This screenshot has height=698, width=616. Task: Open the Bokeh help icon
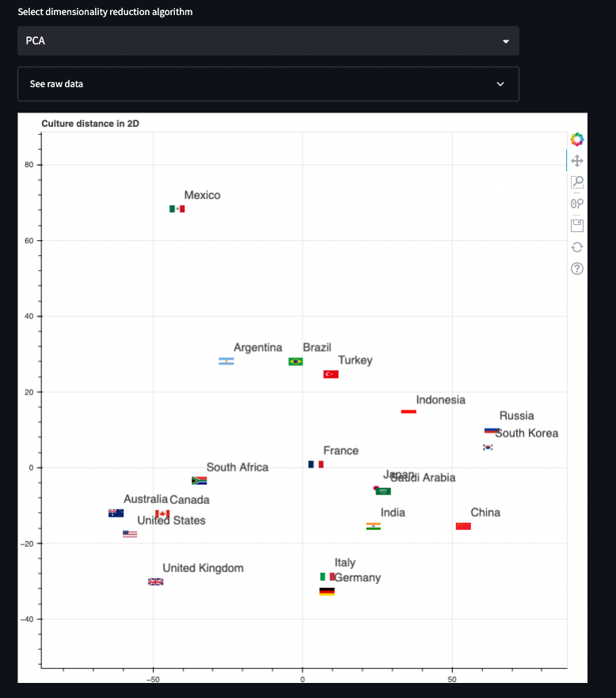coord(576,269)
